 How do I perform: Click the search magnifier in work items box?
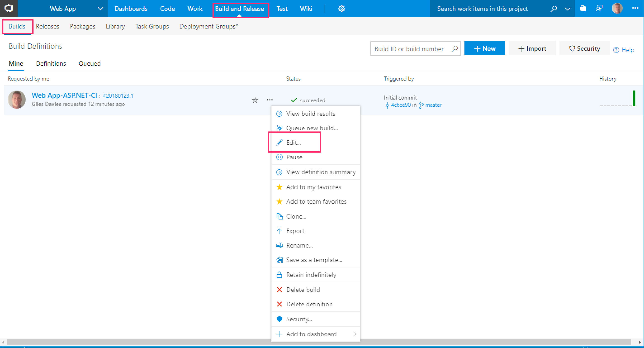(x=554, y=9)
